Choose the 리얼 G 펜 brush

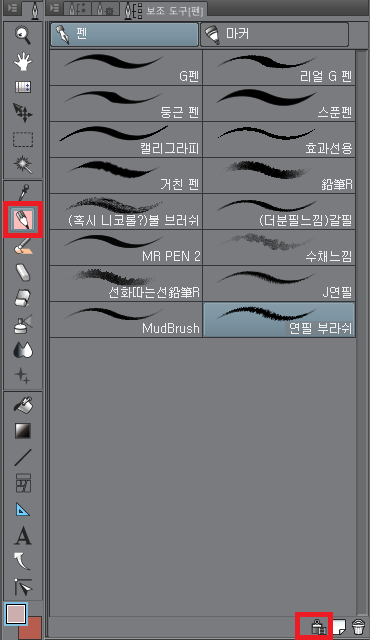coord(279,67)
